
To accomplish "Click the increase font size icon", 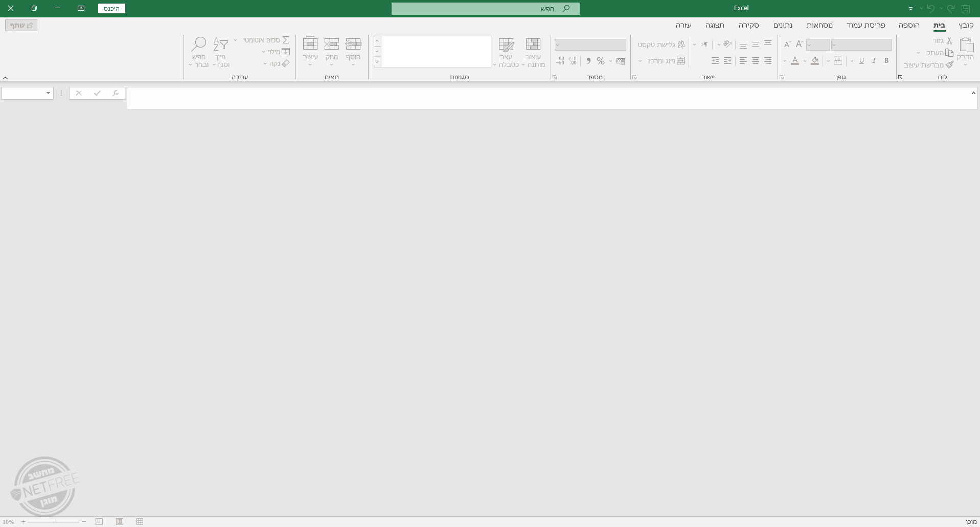I will (x=800, y=44).
